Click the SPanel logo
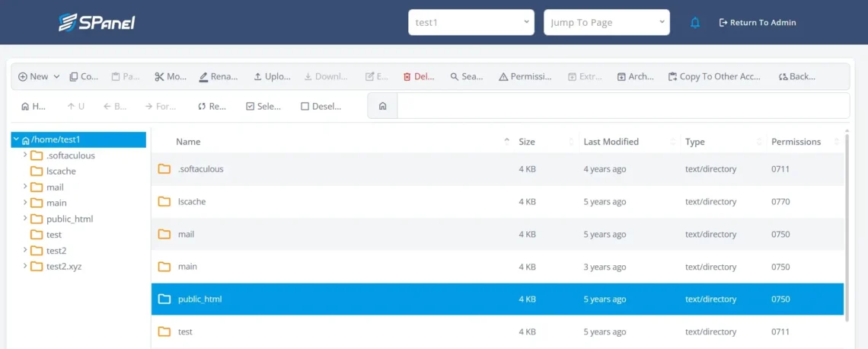This screenshot has width=868, height=349. click(x=97, y=22)
